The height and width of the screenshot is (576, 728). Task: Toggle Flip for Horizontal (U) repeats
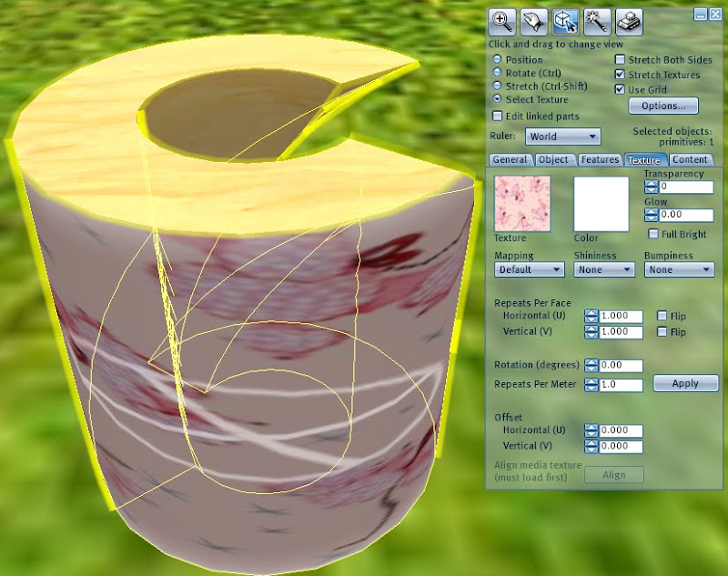[x=662, y=316]
